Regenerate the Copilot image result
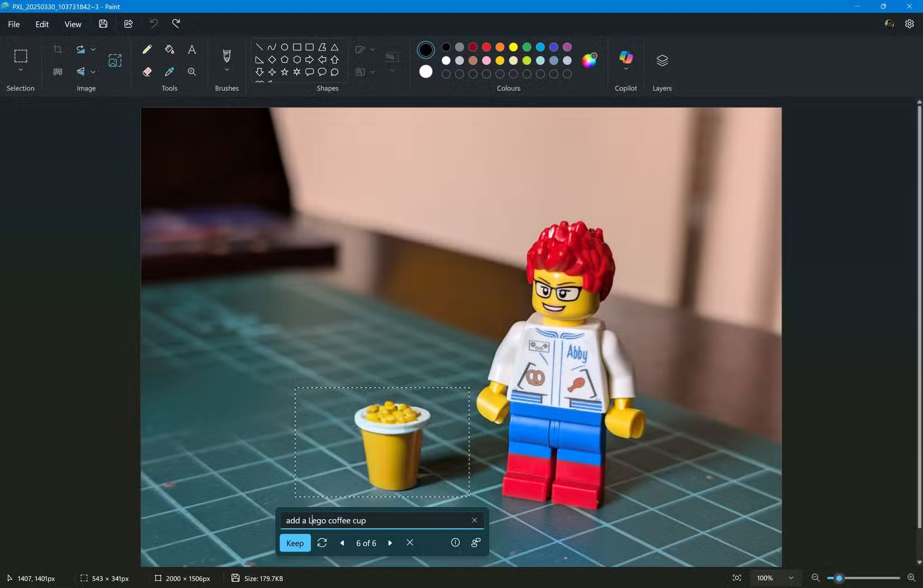Viewport: 923px width, 588px height. click(x=322, y=543)
